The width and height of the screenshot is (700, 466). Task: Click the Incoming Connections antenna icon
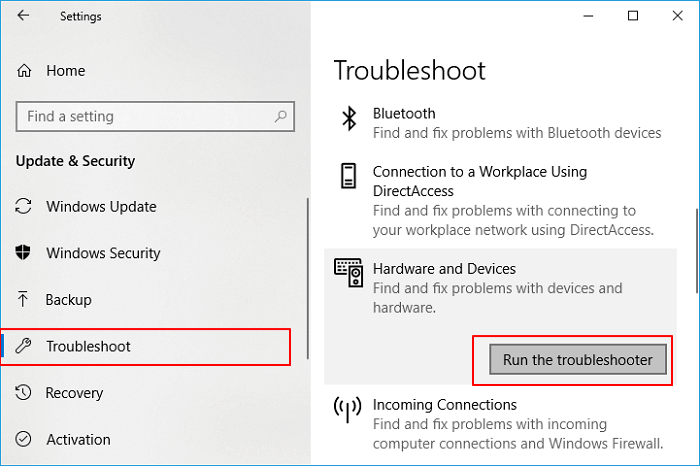click(x=349, y=410)
